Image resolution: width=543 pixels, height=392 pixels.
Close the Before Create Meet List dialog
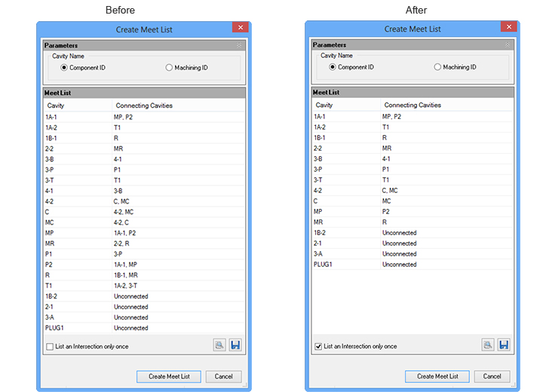240,28
